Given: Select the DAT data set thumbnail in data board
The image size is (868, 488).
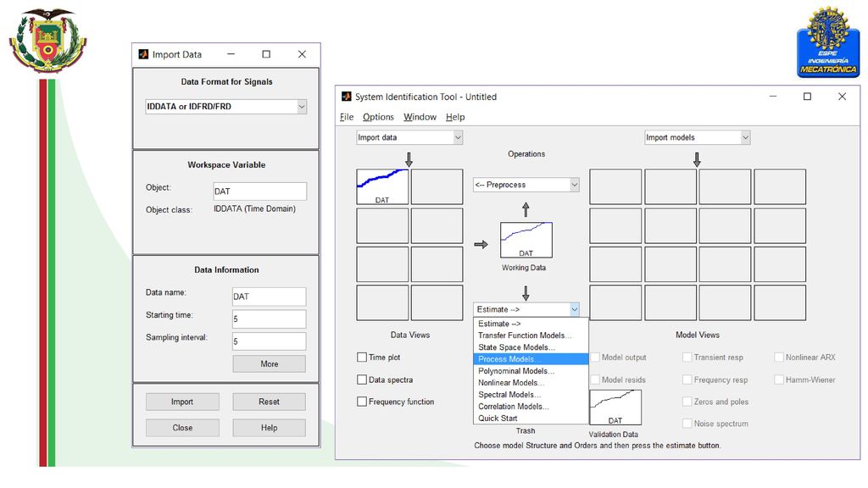Looking at the screenshot, I should 382,187.
